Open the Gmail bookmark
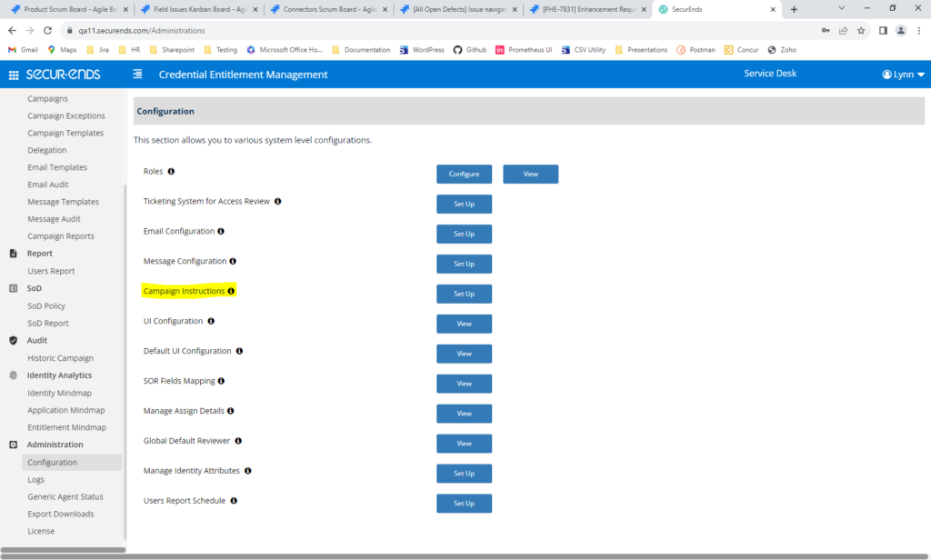This screenshot has width=931, height=560. 23,50
